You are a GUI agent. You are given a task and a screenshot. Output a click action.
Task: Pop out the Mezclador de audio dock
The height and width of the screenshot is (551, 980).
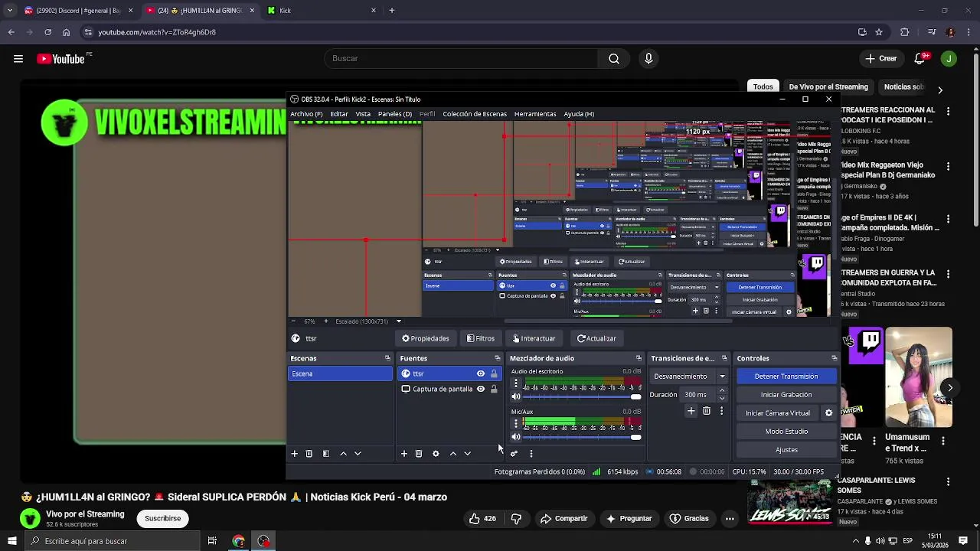639,358
